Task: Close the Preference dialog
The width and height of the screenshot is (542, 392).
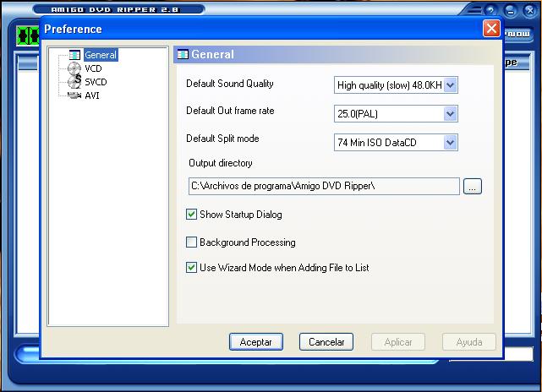Action: [x=491, y=29]
